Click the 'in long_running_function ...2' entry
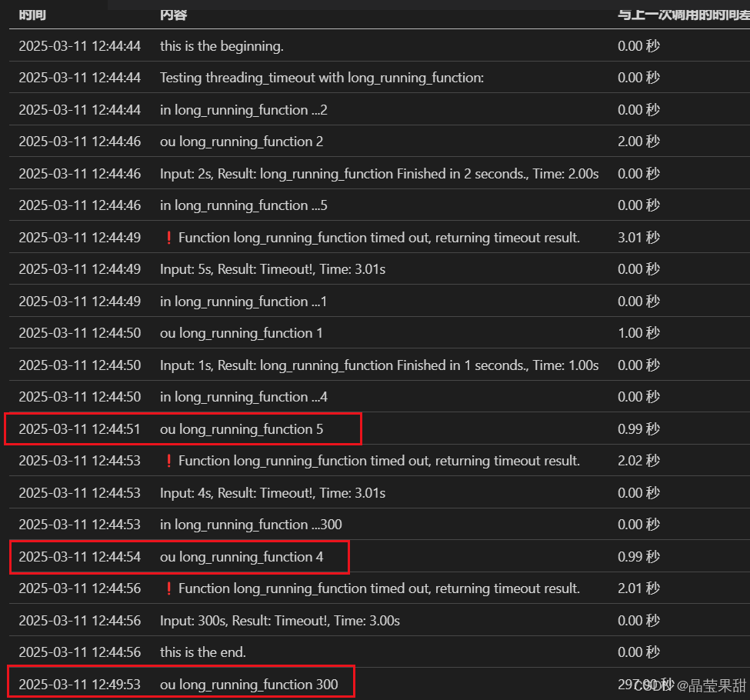 click(244, 110)
